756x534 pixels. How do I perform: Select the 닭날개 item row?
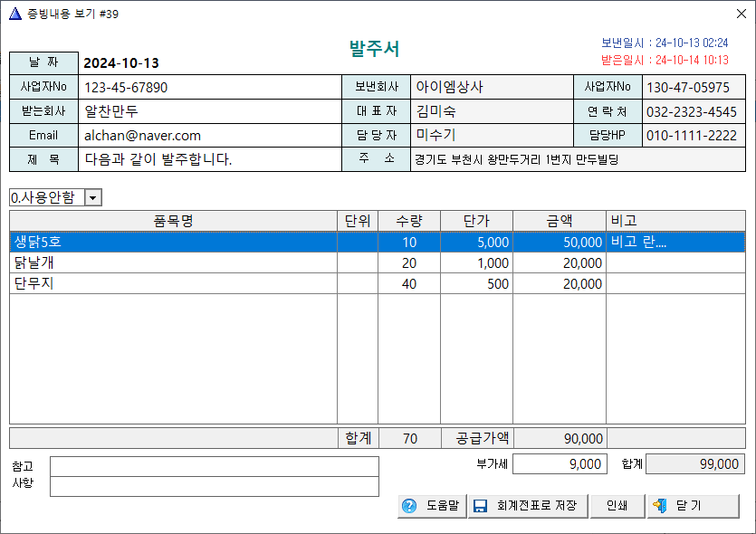pyautogui.click(x=378, y=262)
